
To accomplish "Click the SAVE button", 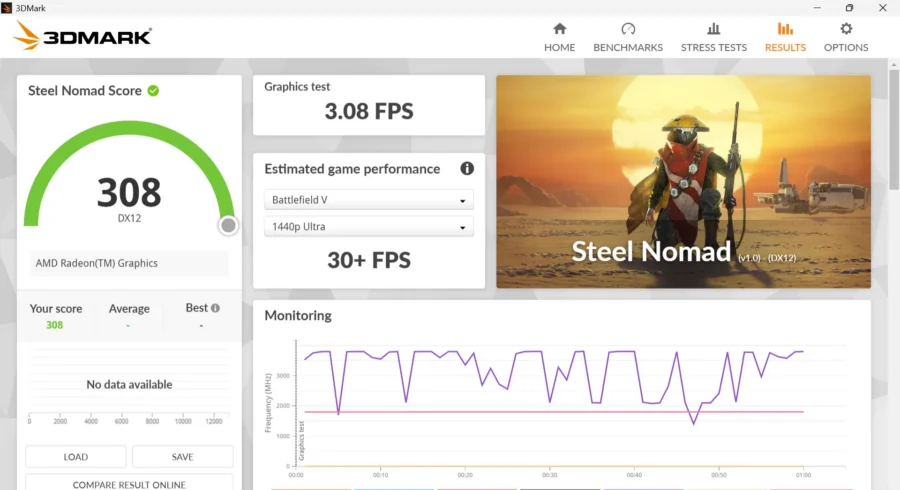I will 183,457.
